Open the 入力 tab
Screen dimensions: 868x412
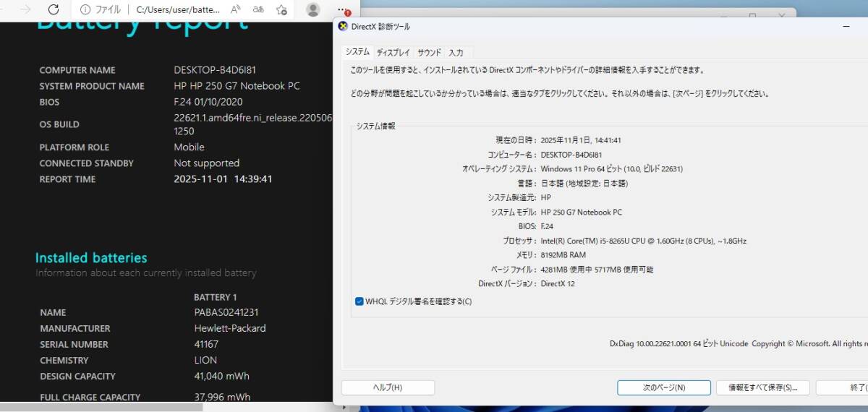click(456, 52)
